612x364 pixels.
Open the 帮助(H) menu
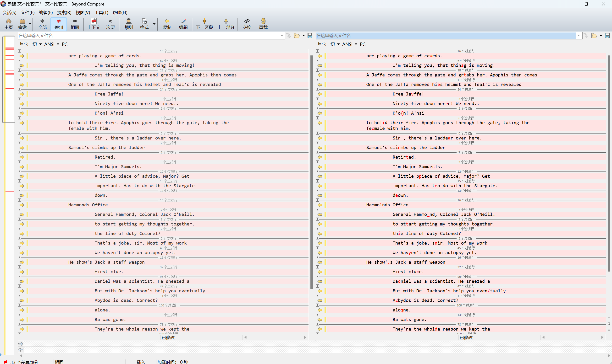click(x=120, y=12)
